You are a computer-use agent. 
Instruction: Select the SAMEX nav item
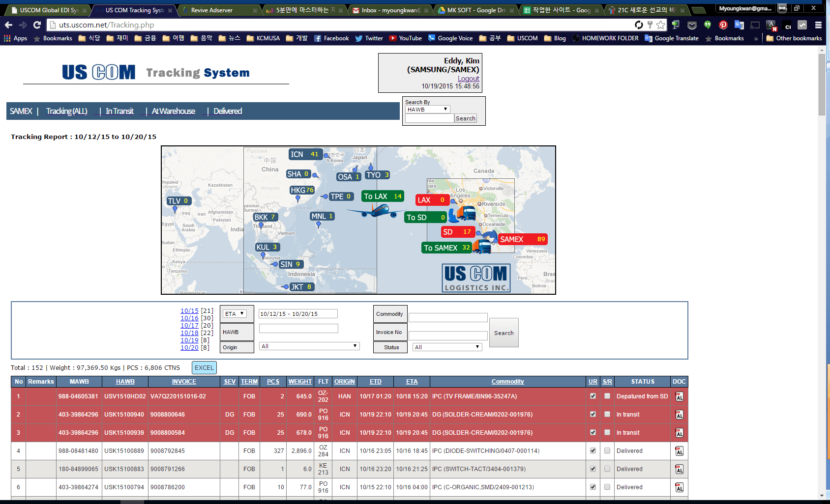tap(21, 111)
